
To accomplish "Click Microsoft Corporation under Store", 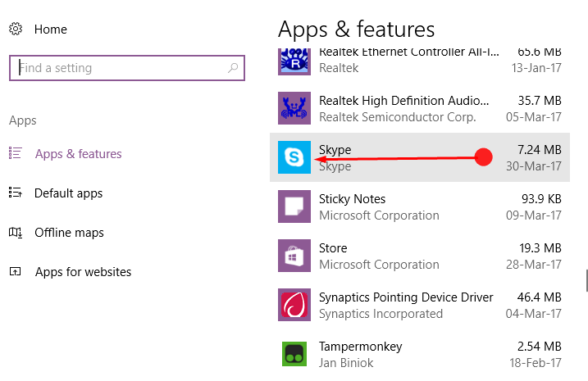I will coord(379,265).
